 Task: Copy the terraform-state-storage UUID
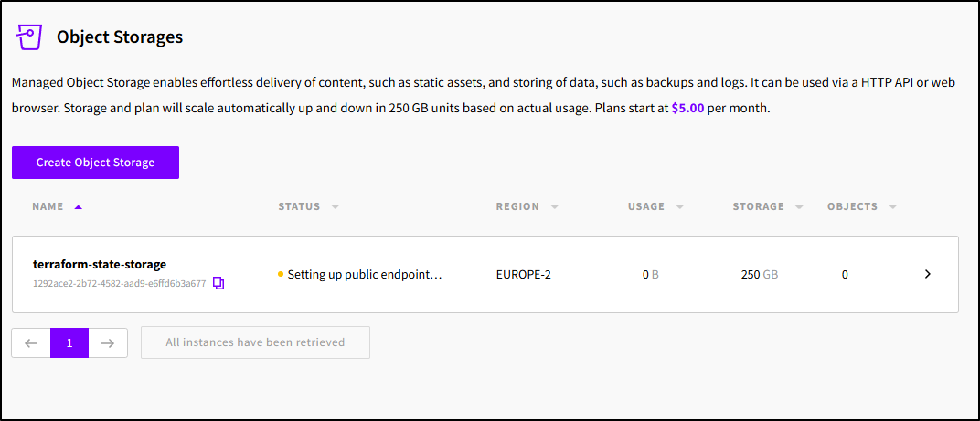(x=218, y=283)
